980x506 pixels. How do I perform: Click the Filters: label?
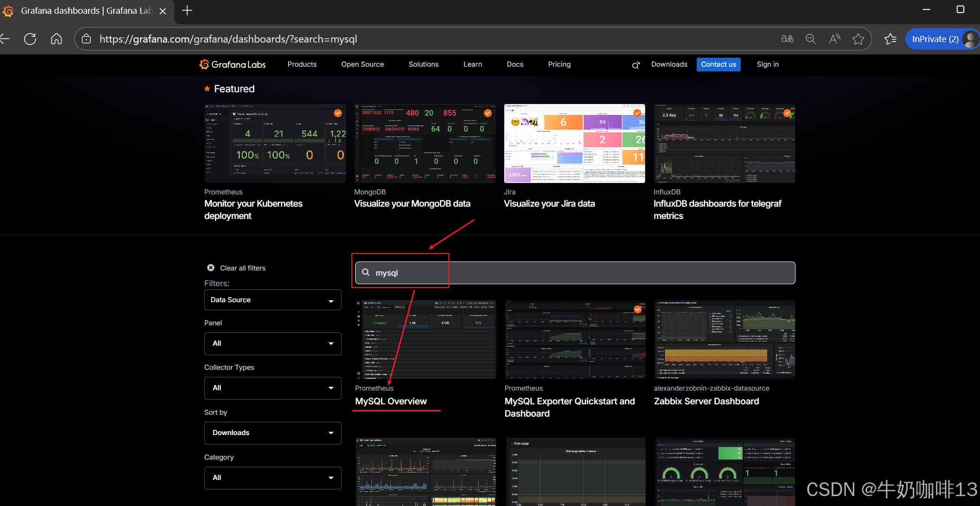click(x=217, y=283)
